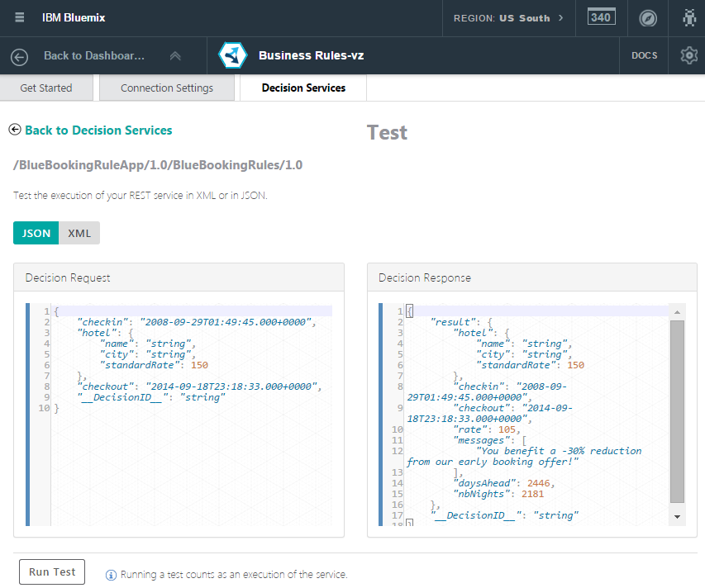
Task: Click the Business Rules hexagon service icon
Action: [x=233, y=55]
